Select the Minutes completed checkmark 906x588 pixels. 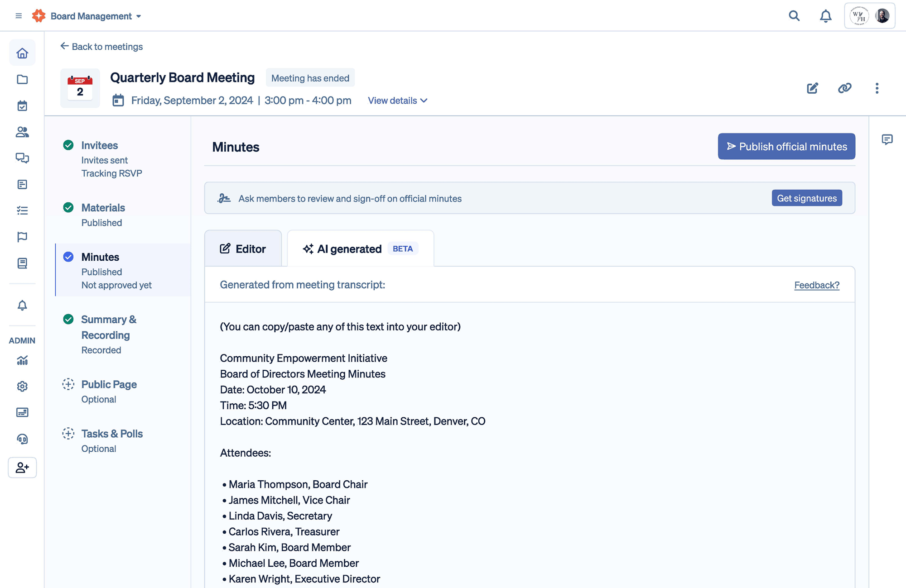click(x=68, y=257)
